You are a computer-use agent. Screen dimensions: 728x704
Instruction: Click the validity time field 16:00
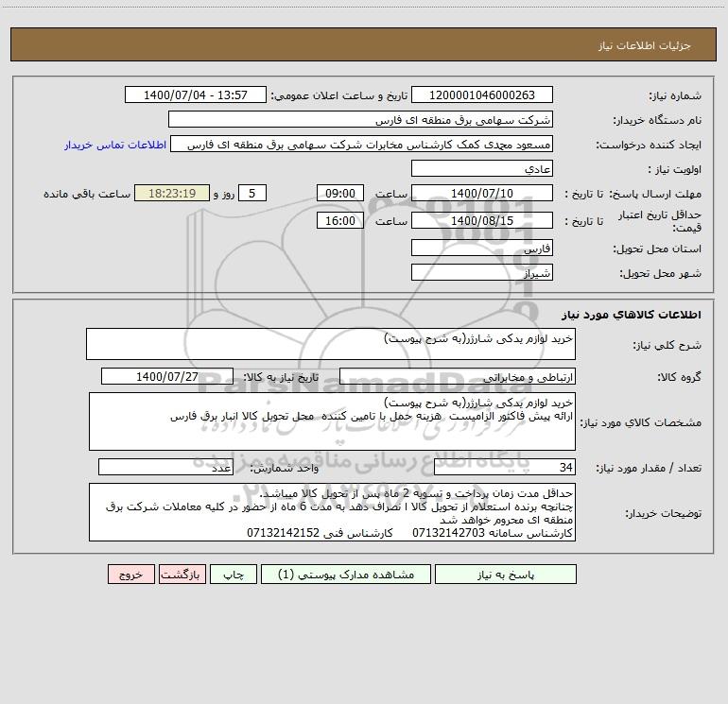339,220
